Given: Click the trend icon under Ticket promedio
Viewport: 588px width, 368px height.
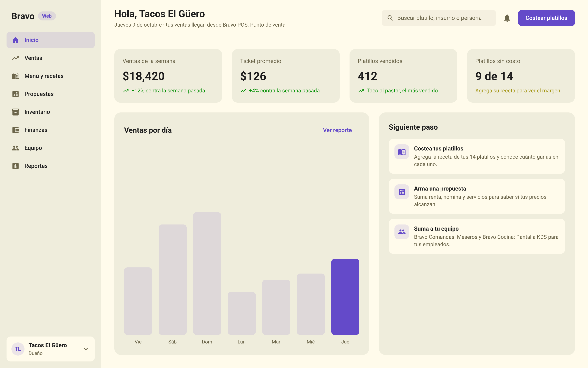Looking at the screenshot, I should coord(243,91).
